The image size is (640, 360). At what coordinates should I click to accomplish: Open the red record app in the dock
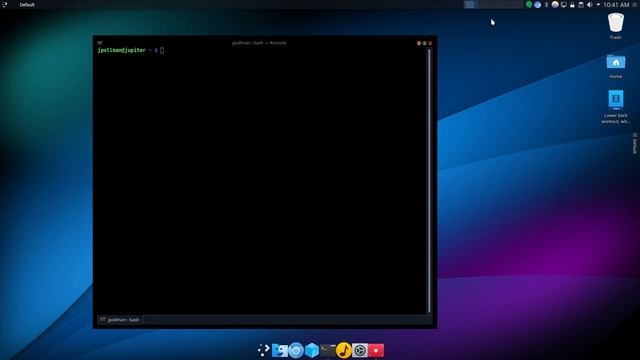[x=376, y=350]
